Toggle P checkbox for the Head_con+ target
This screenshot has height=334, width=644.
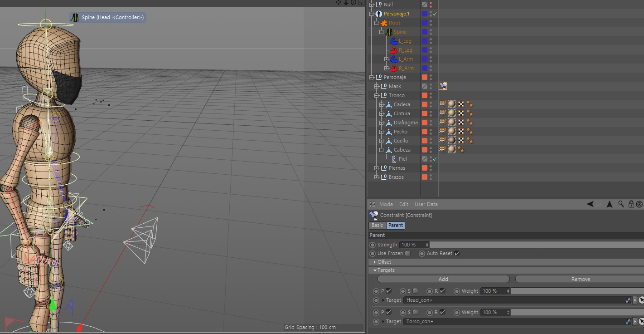[388, 291]
